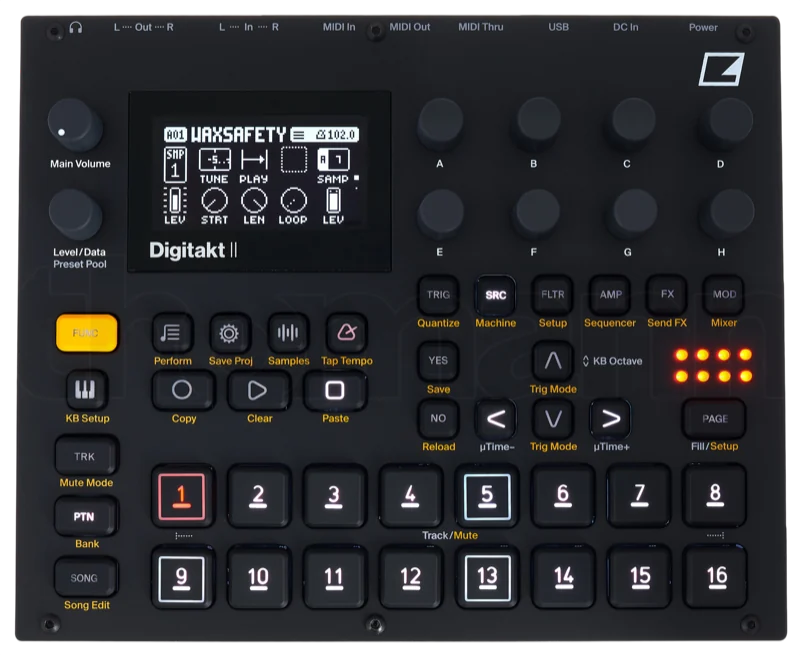Image resolution: width=800 pixels, height=655 pixels.
Task: Open the TRIG parameter page
Action: point(438,295)
